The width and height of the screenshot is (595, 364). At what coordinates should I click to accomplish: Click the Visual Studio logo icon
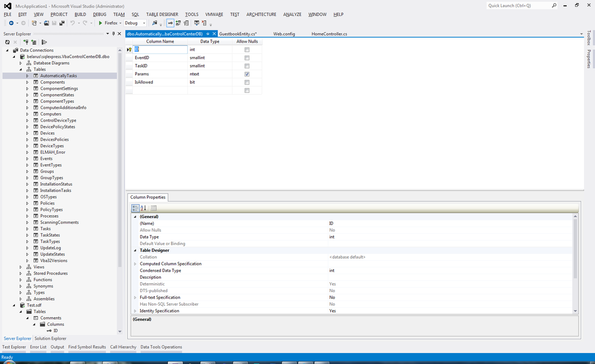click(7, 6)
